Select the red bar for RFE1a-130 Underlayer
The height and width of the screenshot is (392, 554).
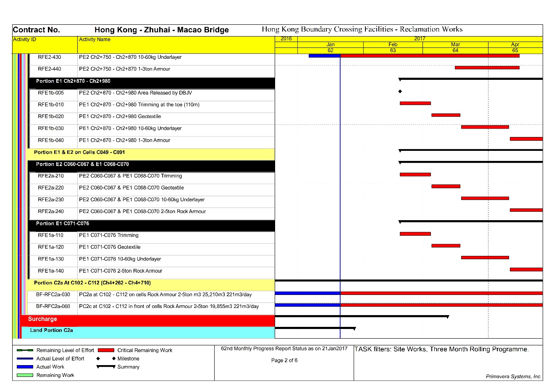(485, 257)
